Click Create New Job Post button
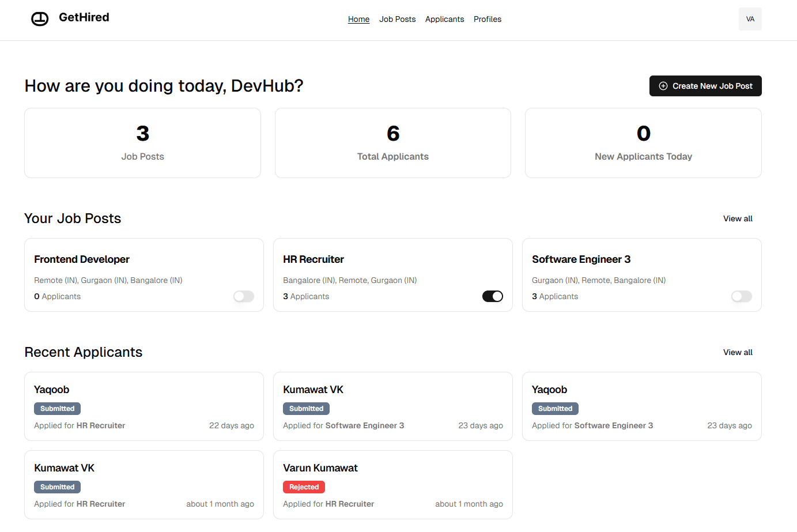The height and width of the screenshot is (532, 797). (x=705, y=86)
